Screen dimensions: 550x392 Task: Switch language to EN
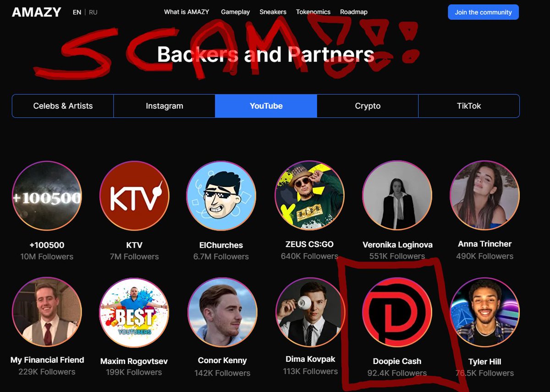tap(77, 12)
